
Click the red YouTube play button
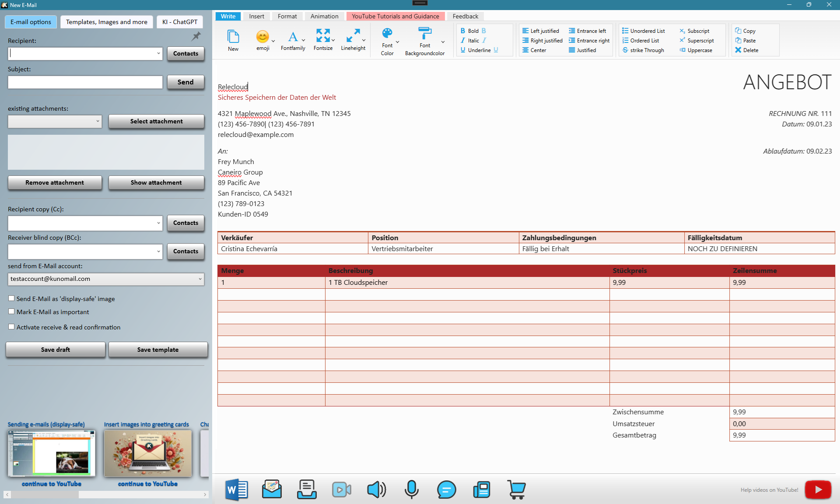(x=818, y=490)
